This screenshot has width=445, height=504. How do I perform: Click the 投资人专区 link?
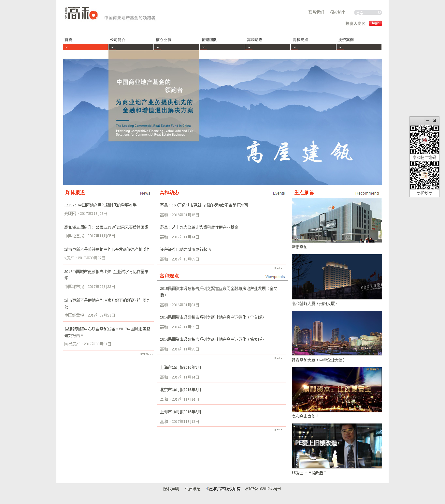tap(355, 23)
